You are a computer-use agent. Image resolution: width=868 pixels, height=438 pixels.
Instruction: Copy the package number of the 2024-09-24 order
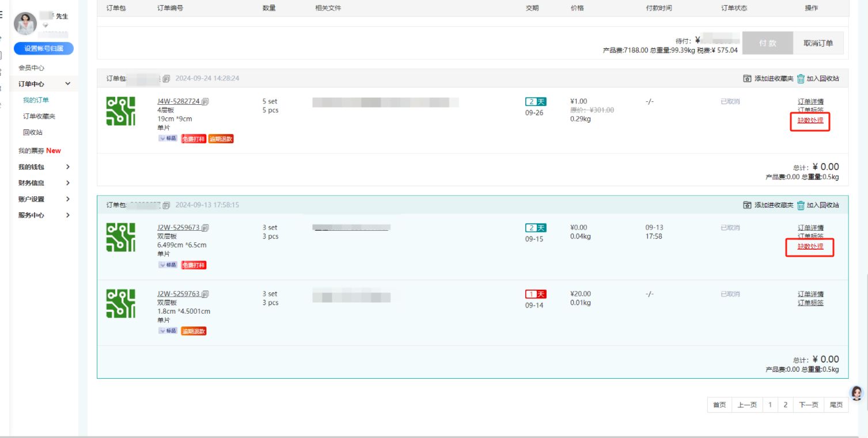pos(166,78)
